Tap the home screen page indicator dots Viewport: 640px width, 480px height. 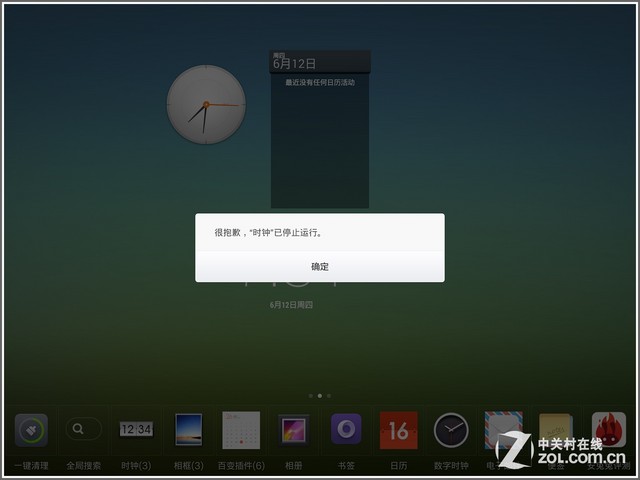click(x=320, y=396)
